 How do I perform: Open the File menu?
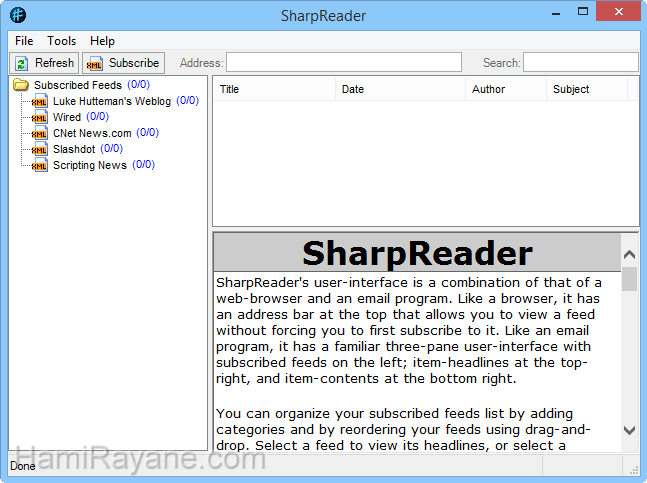pos(24,41)
